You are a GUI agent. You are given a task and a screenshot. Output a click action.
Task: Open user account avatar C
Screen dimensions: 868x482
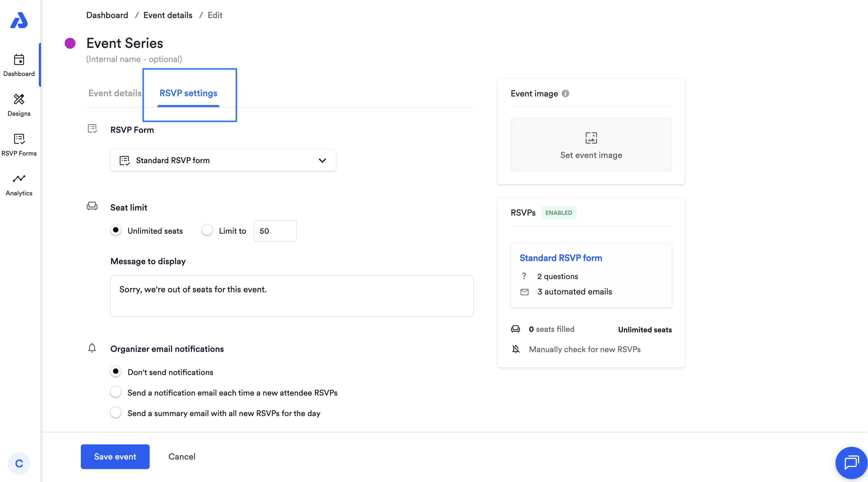(x=19, y=463)
